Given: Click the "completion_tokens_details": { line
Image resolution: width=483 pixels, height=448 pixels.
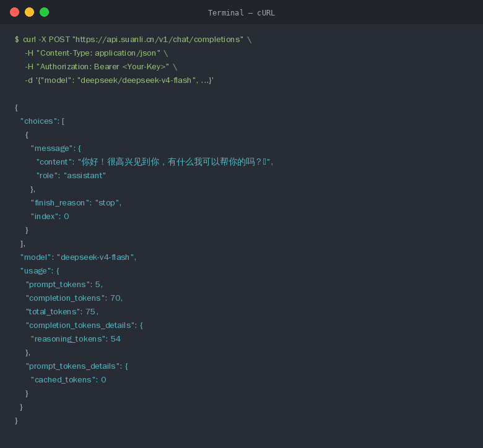Looking at the screenshot, I should click(x=84, y=325).
